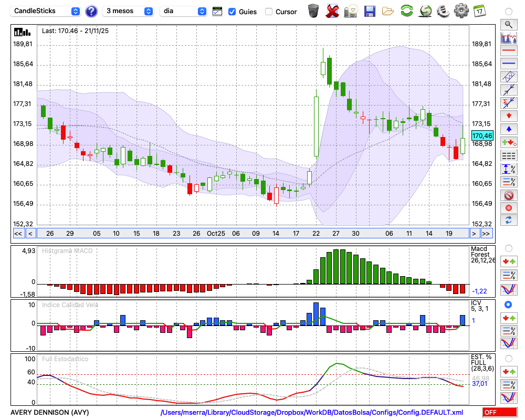The width and height of the screenshot is (525, 420).
Task: Click the calendar icon showing 17
Action: click(479, 10)
